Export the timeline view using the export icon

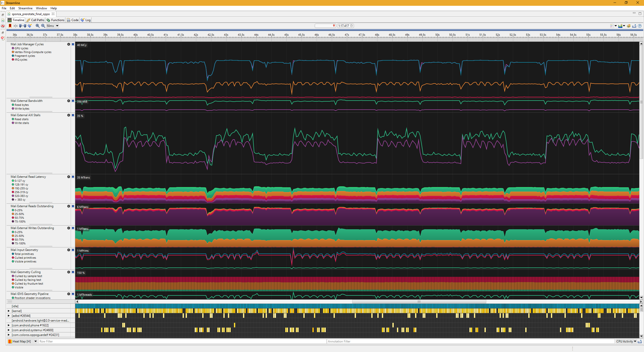point(634,26)
